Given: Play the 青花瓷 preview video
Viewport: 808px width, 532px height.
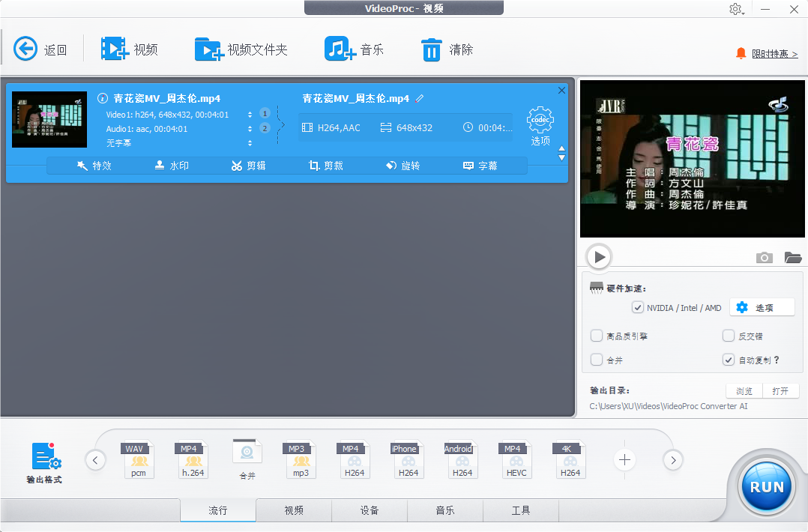Looking at the screenshot, I should coord(598,256).
